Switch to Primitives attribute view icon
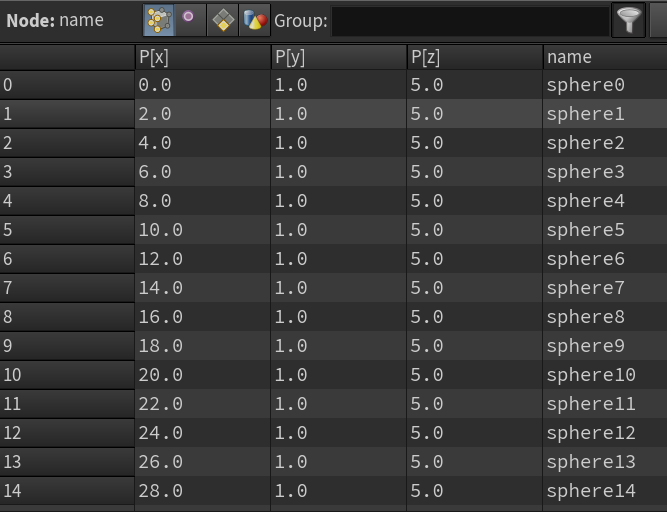 click(x=222, y=20)
